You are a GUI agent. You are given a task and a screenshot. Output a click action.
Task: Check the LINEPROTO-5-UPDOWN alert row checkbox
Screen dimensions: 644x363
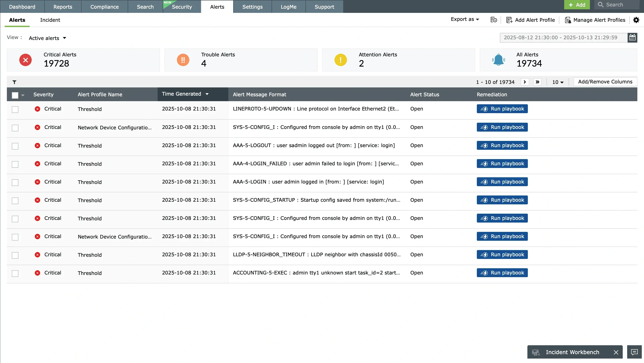(15, 110)
